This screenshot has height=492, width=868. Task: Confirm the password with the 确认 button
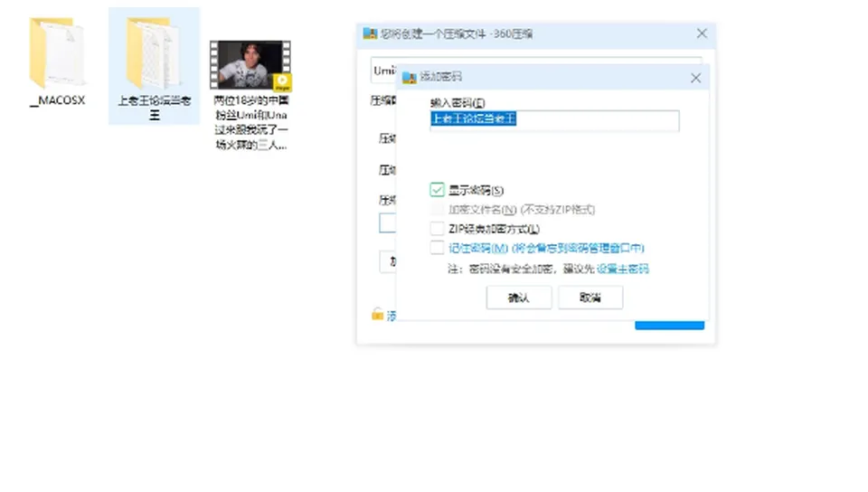click(519, 298)
